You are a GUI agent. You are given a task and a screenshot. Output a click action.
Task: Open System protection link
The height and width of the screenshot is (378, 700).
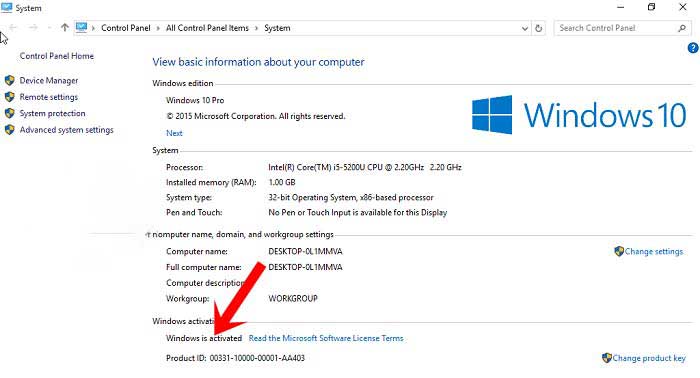point(52,113)
